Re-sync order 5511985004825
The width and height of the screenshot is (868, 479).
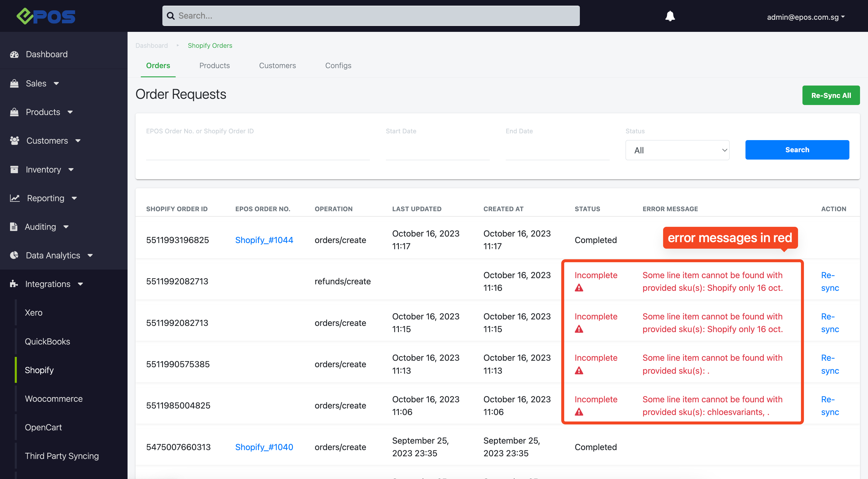click(830, 405)
